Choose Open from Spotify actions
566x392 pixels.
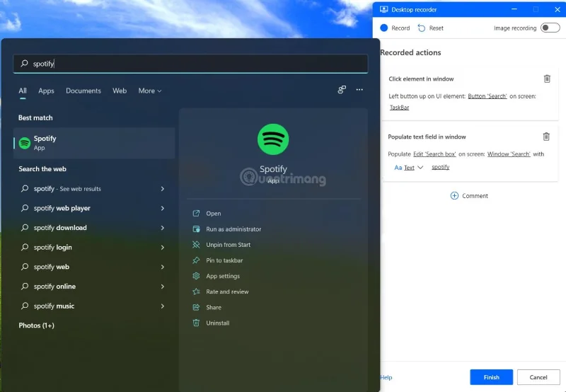click(x=214, y=213)
